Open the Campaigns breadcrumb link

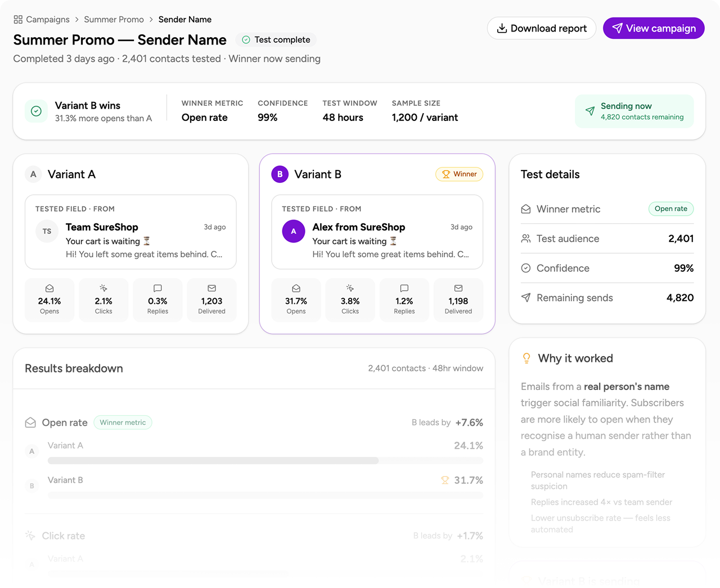click(x=48, y=20)
